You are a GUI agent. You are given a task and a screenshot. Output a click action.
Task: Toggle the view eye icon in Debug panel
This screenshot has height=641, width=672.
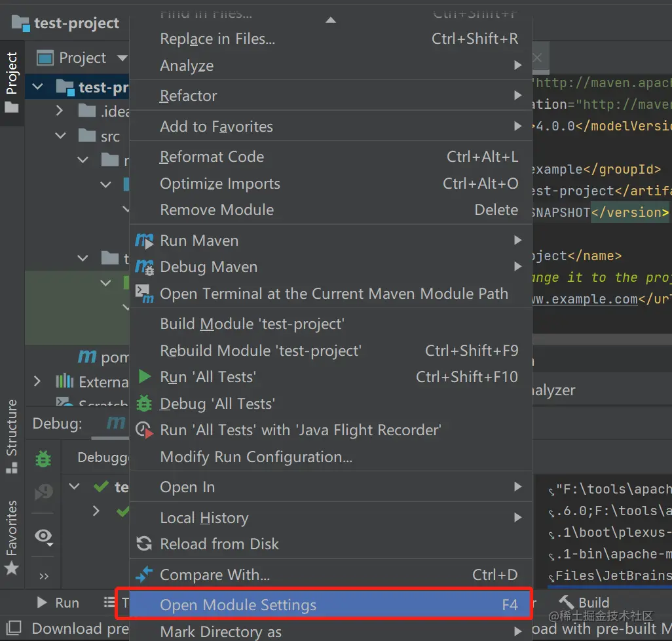pos(44,536)
